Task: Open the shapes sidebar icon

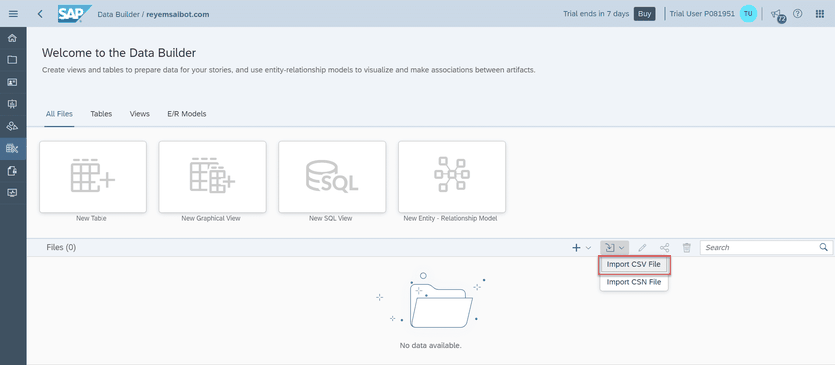Action: click(12, 126)
